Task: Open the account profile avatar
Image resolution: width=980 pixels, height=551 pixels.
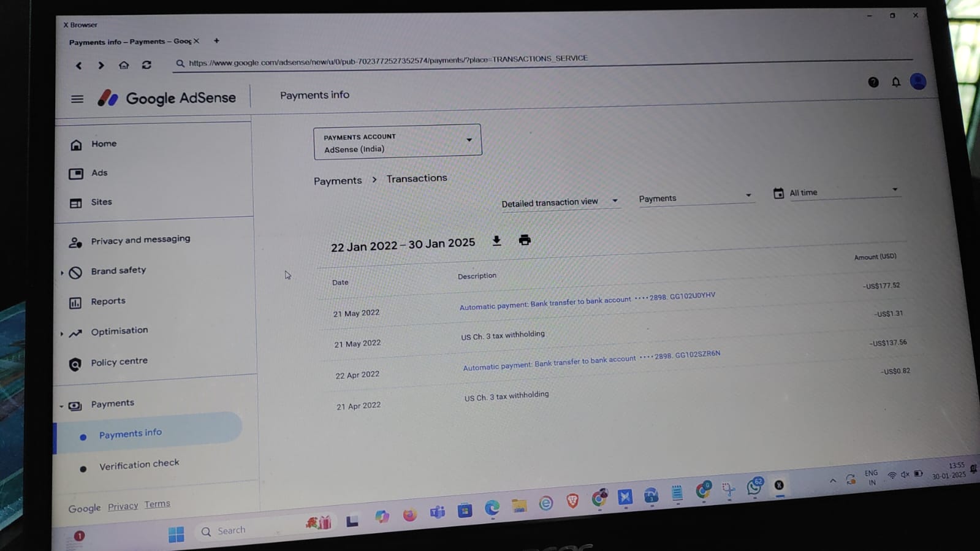Action: coord(918,82)
